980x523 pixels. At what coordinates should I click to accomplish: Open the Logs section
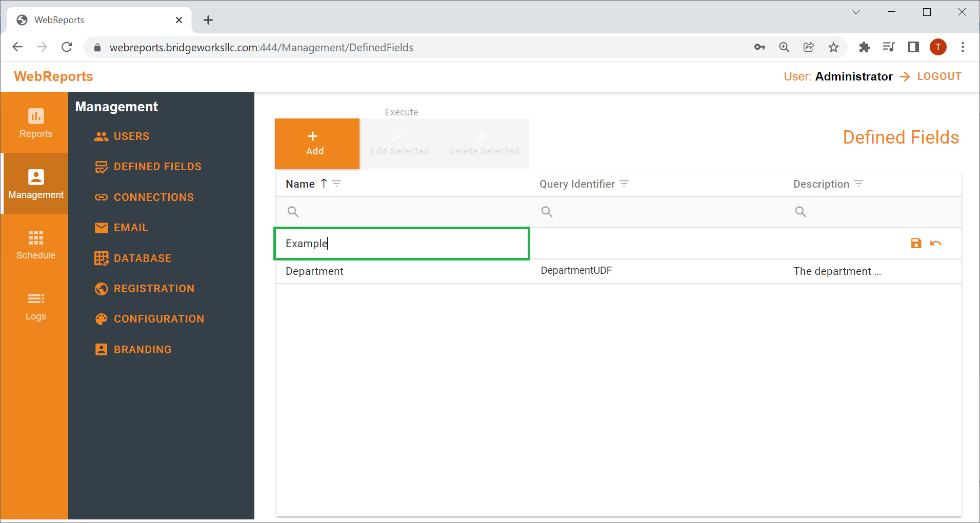[x=35, y=306]
